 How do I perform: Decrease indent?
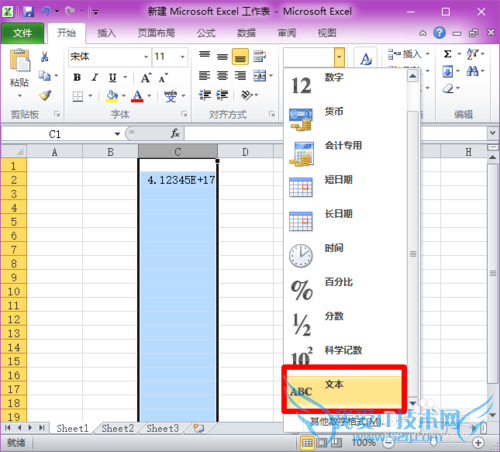click(204, 95)
